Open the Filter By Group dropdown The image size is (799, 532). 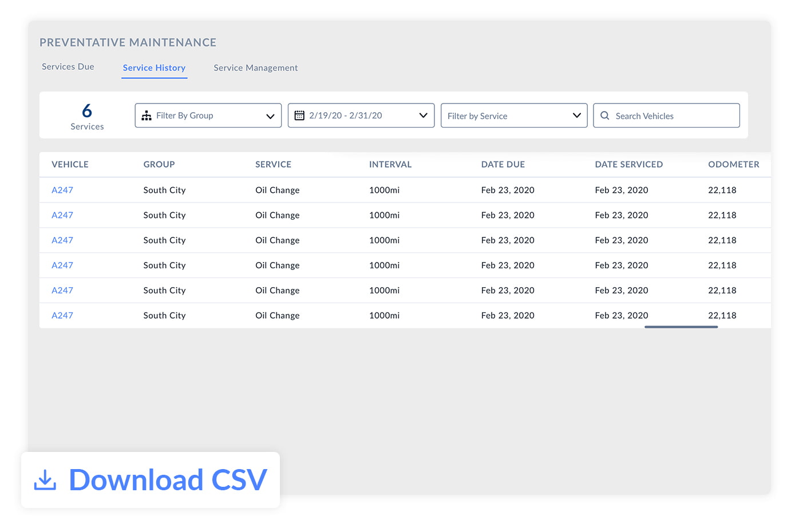[208, 115]
